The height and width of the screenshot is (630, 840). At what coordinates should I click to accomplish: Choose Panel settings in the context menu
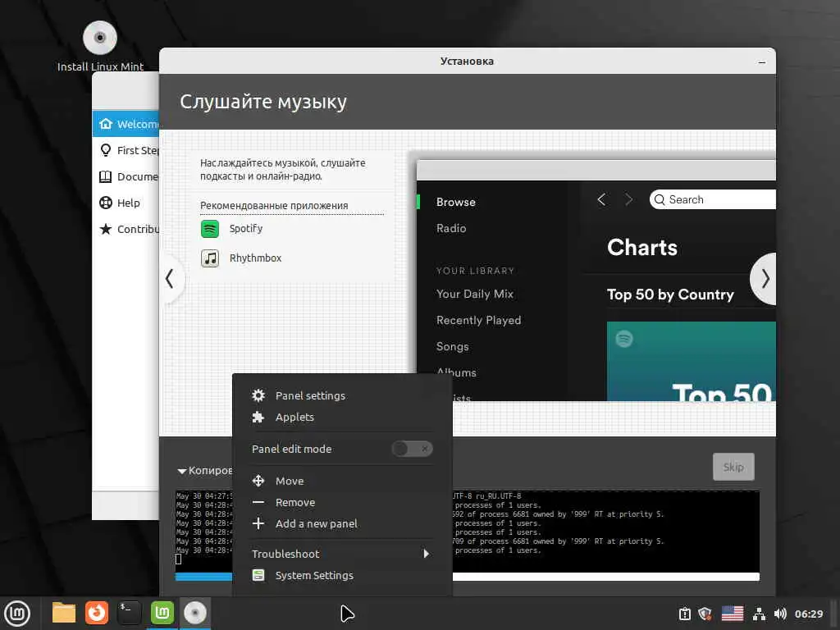pos(342,395)
